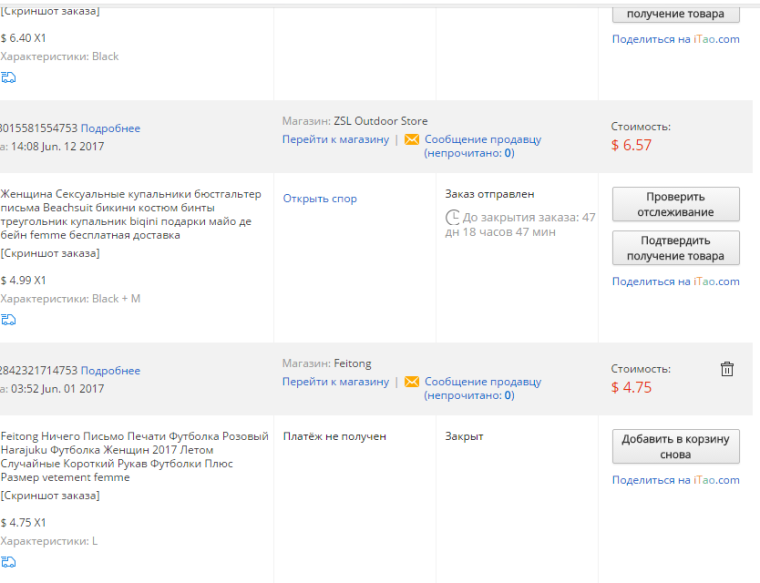Go to the Feitong shop page
Screen dimensions: 760x583
point(335,382)
